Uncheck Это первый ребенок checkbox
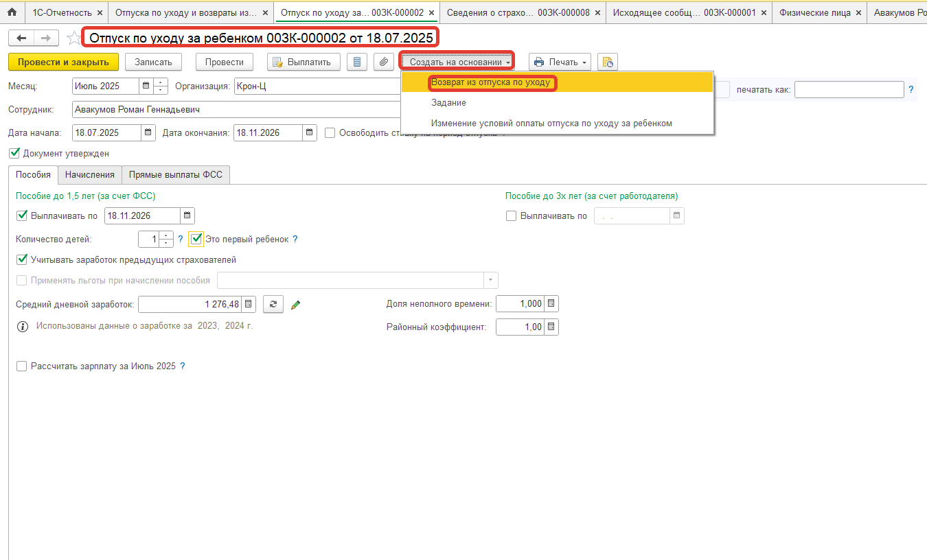 (197, 240)
